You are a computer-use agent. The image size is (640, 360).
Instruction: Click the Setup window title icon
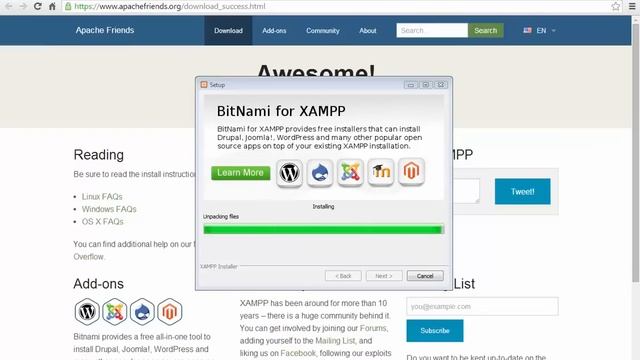[204, 84]
